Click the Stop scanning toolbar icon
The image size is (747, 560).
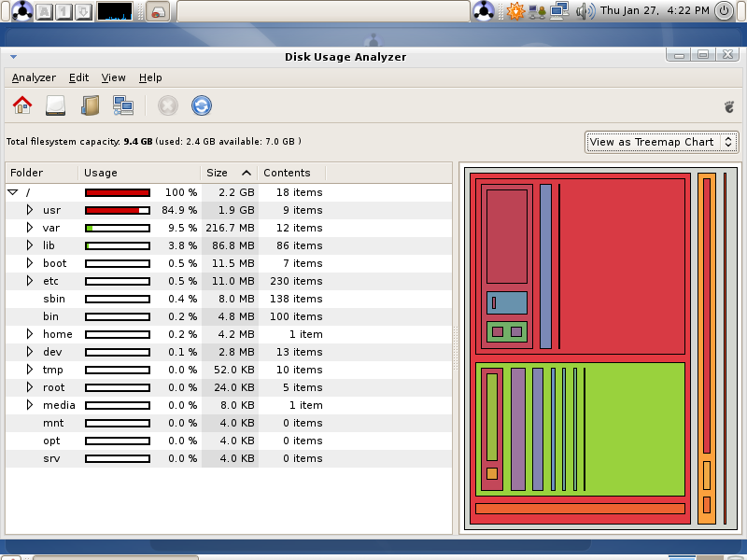168,105
